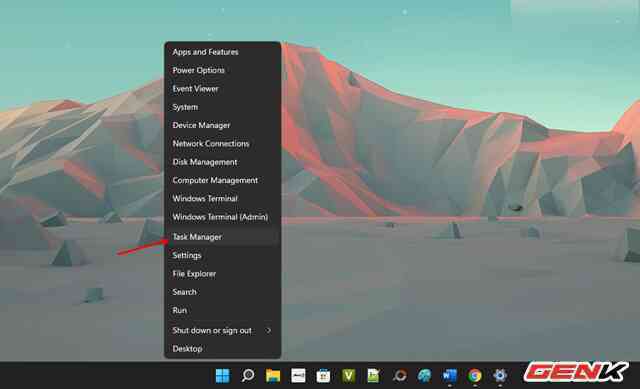Select Search menu entry

(222, 292)
